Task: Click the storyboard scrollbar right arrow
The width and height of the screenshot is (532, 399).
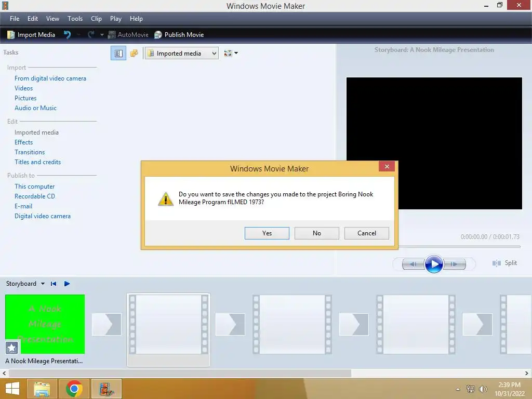Action: [x=527, y=373]
